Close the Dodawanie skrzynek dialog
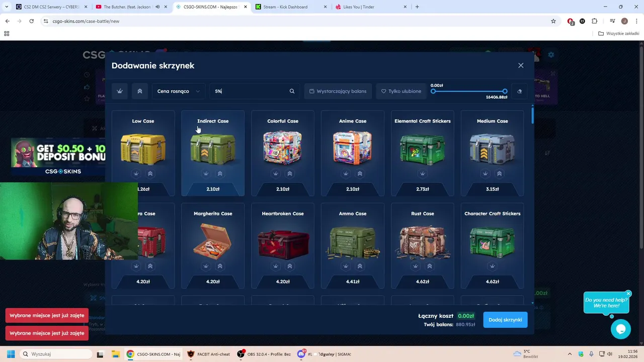644x362 pixels. point(521,65)
